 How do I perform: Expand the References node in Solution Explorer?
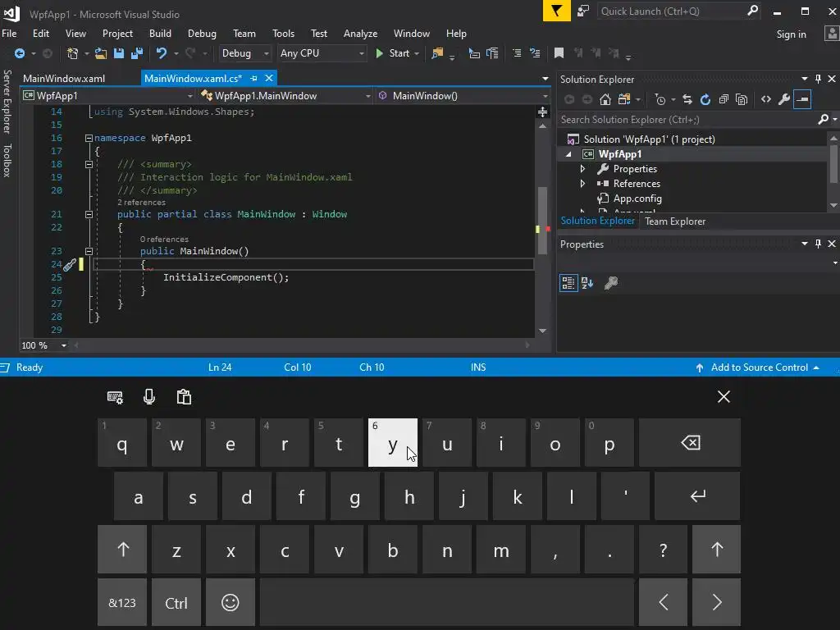pyautogui.click(x=583, y=184)
